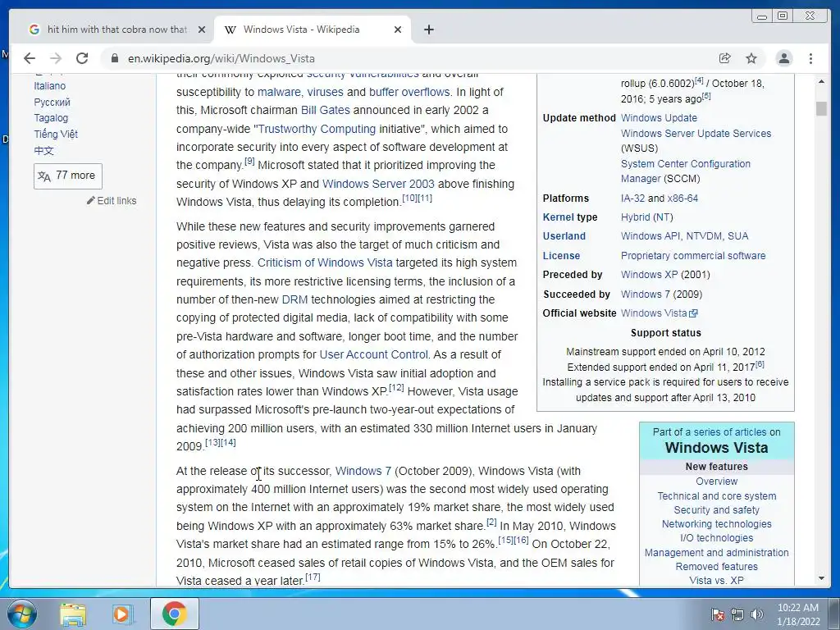Open Action Center flag in tray
Viewport: 840px width, 630px height.
pyautogui.click(x=718, y=614)
